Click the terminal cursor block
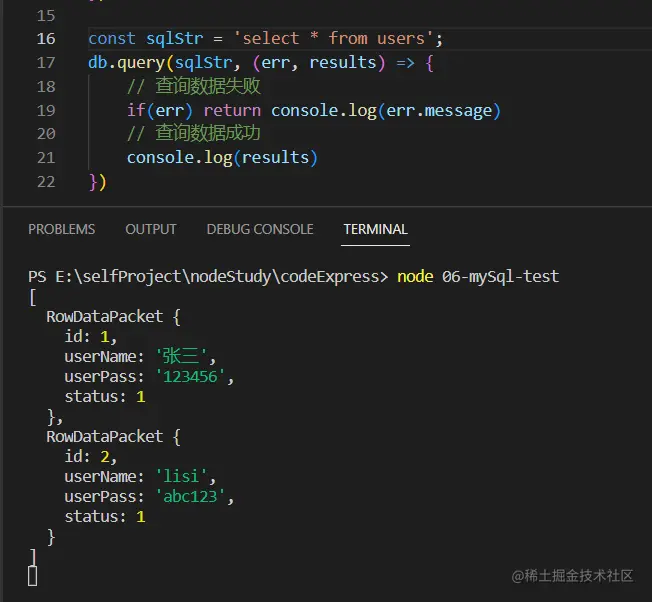 tap(32, 576)
